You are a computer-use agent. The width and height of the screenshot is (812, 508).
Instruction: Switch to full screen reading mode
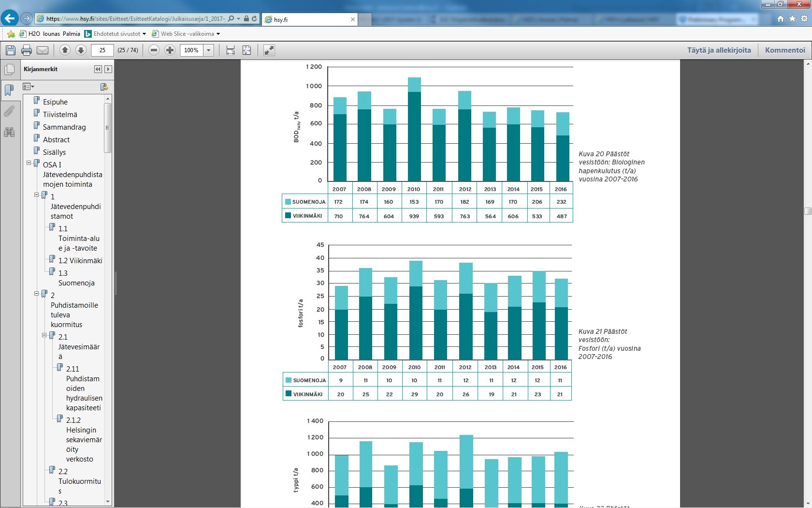(269, 50)
